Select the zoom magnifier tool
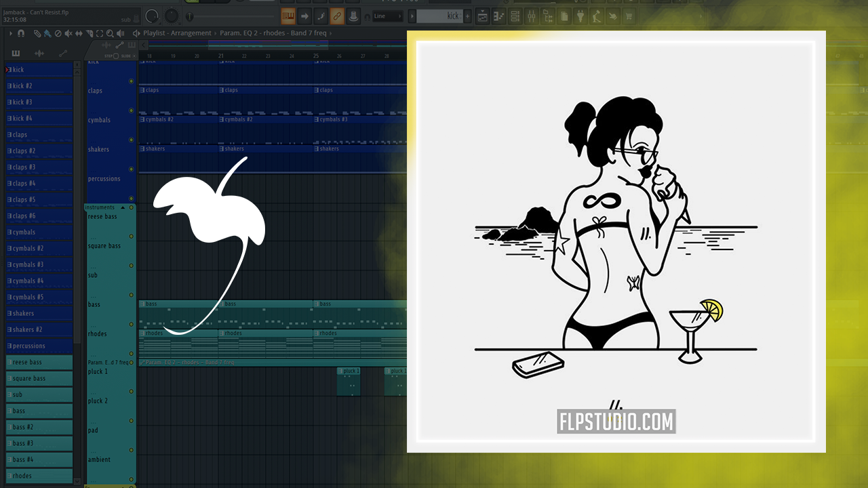868x488 pixels. tap(111, 33)
